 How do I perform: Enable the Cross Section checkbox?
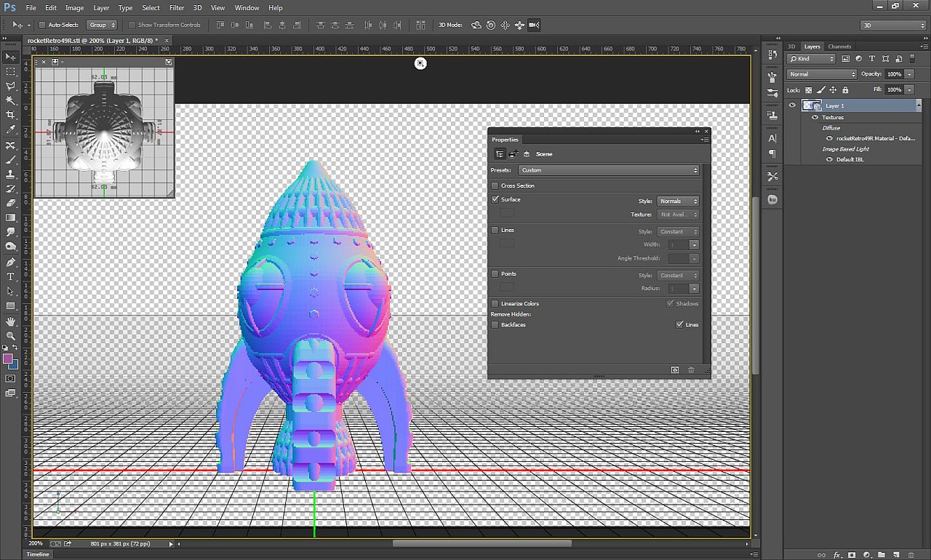coord(495,186)
